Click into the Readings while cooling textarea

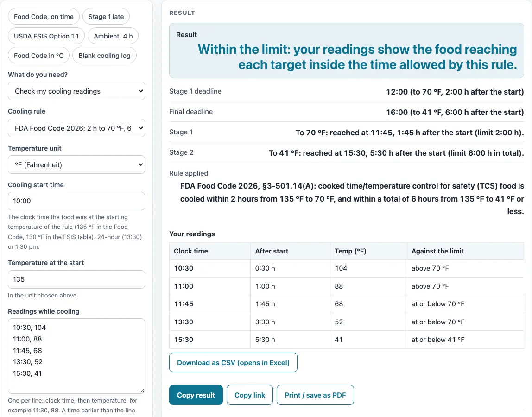pyautogui.click(x=76, y=356)
